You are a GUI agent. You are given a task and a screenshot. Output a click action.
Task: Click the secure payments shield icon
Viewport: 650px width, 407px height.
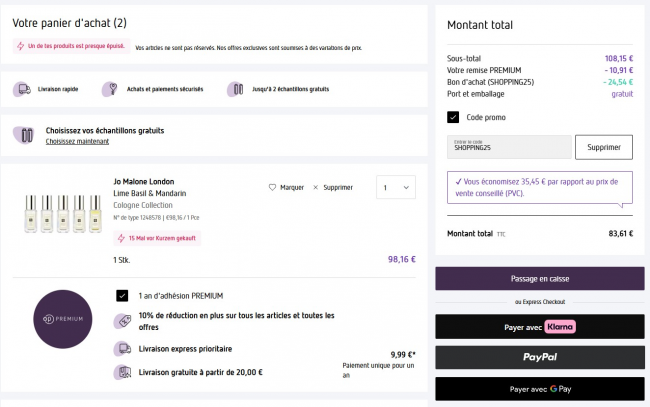point(110,89)
